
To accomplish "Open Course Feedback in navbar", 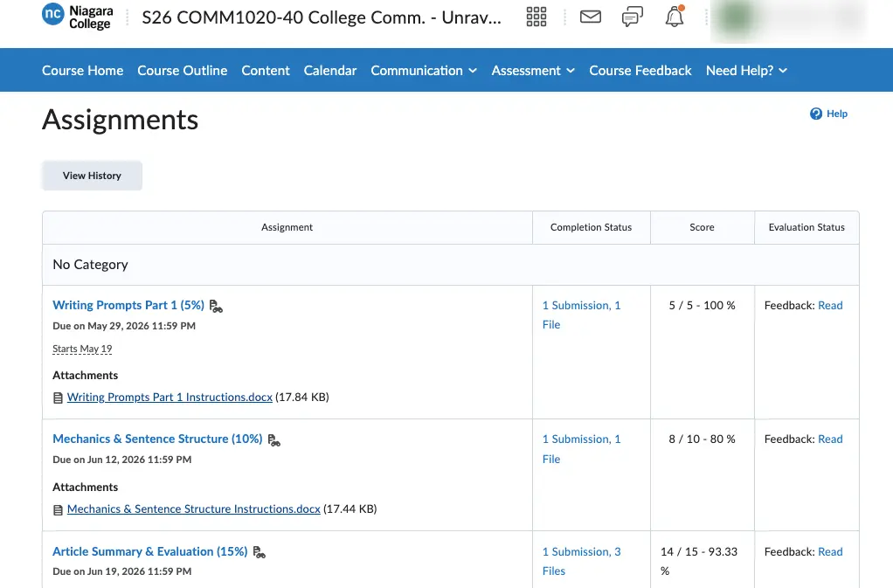I will [640, 71].
